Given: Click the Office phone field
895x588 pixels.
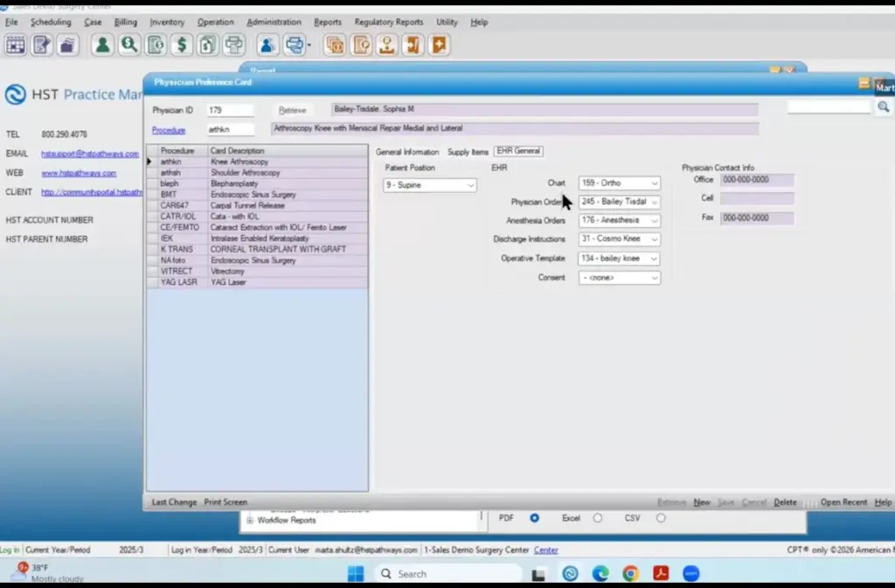Looking at the screenshot, I should [x=757, y=180].
